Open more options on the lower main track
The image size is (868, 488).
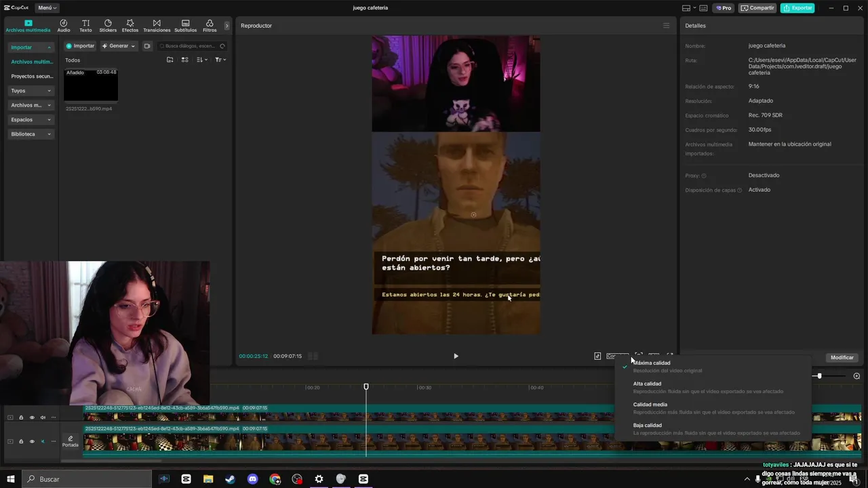(x=54, y=441)
